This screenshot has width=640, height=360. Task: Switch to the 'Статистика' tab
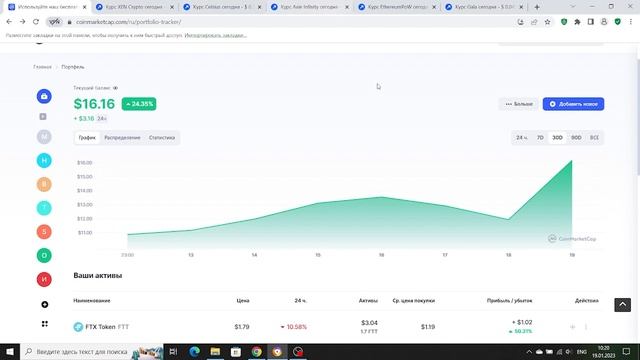click(x=162, y=138)
